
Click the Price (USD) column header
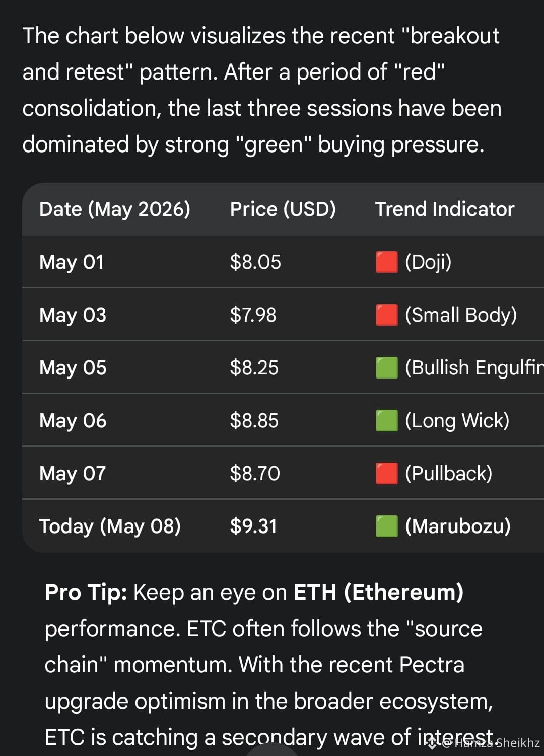[283, 209]
